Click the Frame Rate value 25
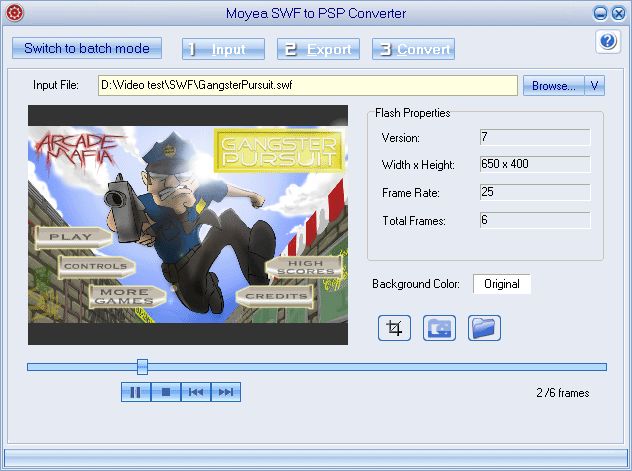The height and width of the screenshot is (471, 632). 535,192
